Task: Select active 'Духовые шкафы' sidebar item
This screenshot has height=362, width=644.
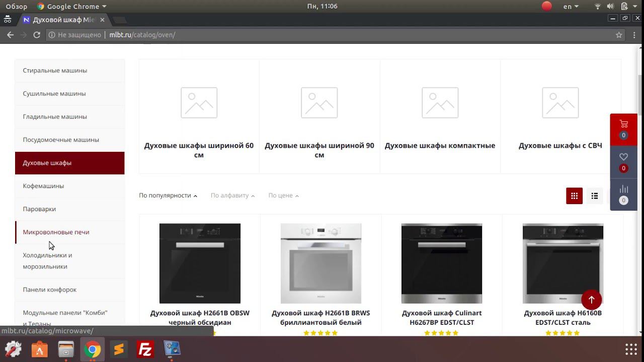Action: pyautogui.click(x=70, y=163)
